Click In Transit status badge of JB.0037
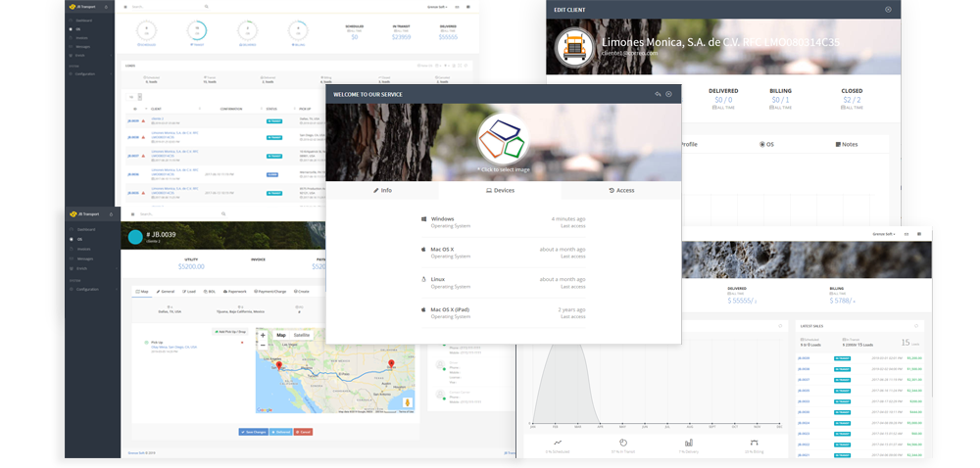 [x=273, y=156]
